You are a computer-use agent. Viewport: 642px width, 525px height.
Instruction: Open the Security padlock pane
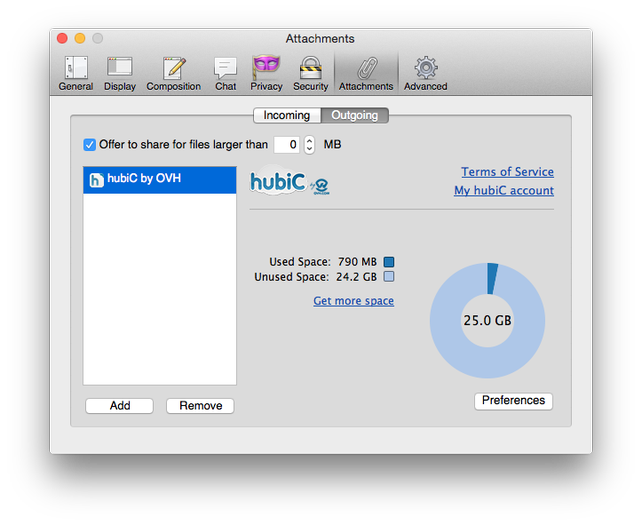[x=310, y=74]
